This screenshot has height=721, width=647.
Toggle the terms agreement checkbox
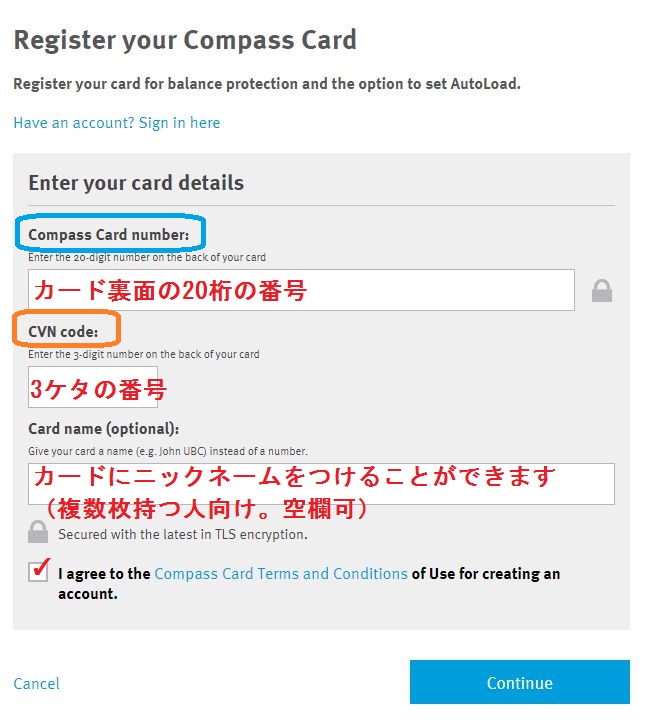tap(40, 574)
